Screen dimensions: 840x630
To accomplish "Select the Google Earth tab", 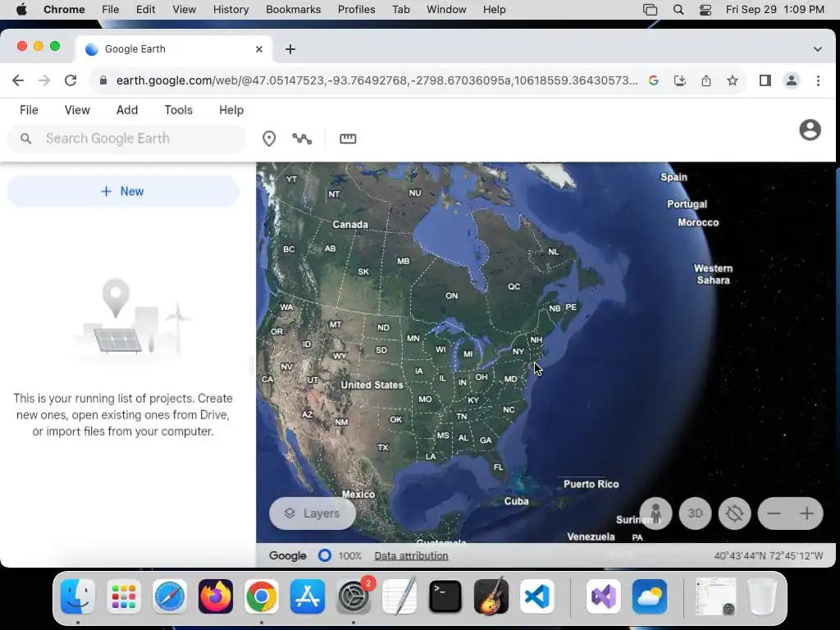I will [175, 49].
